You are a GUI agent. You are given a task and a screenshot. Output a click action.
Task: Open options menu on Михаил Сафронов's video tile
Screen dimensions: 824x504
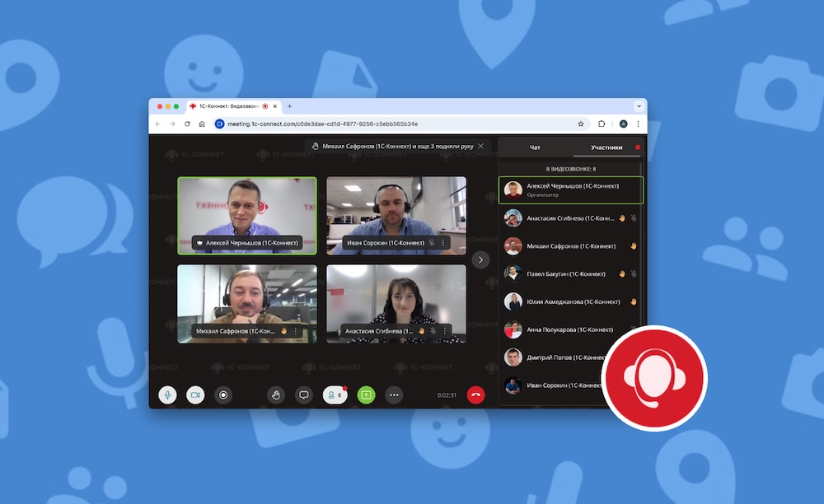[x=294, y=331]
